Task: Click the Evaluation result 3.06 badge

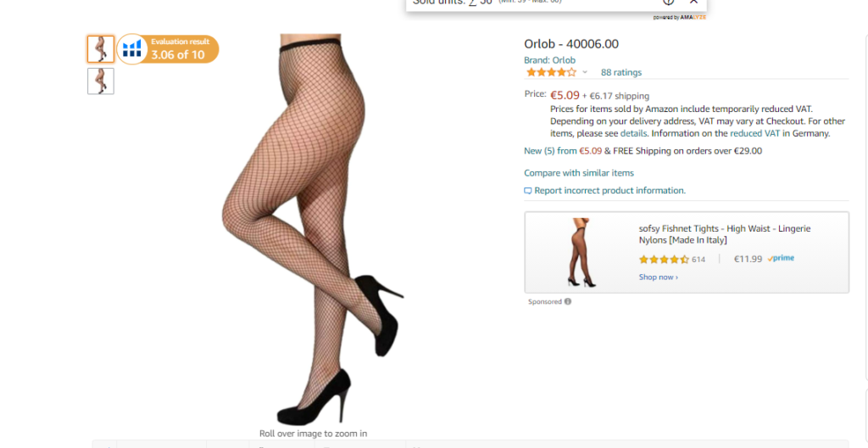Action: click(x=169, y=49)
